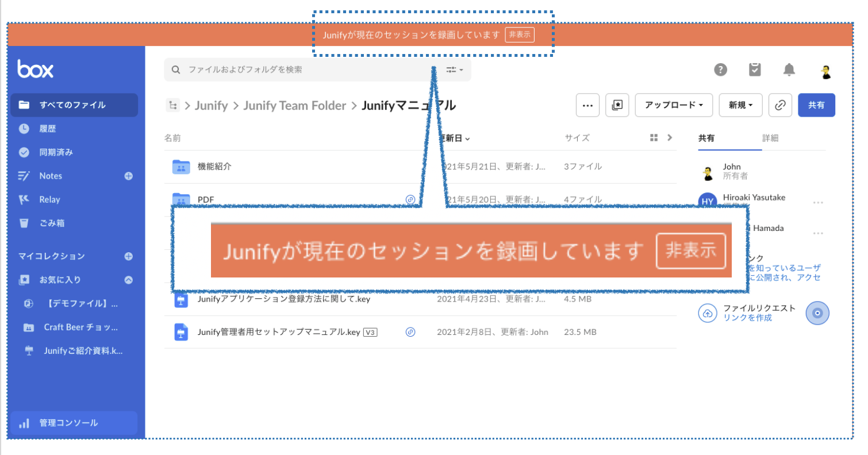Image resolution: width=868 pixels, height=455 pixels.
Task: Click the 共有 blue button
Action: 816,105
